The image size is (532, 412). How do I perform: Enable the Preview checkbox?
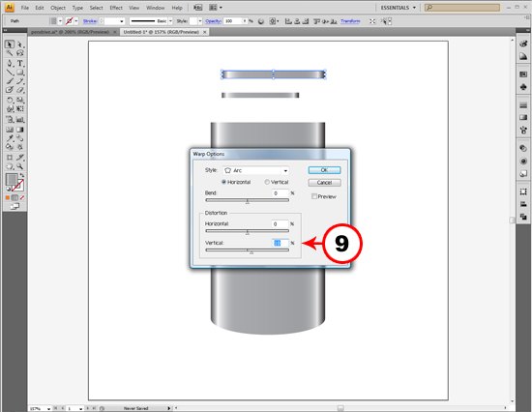tap(314, 196)
